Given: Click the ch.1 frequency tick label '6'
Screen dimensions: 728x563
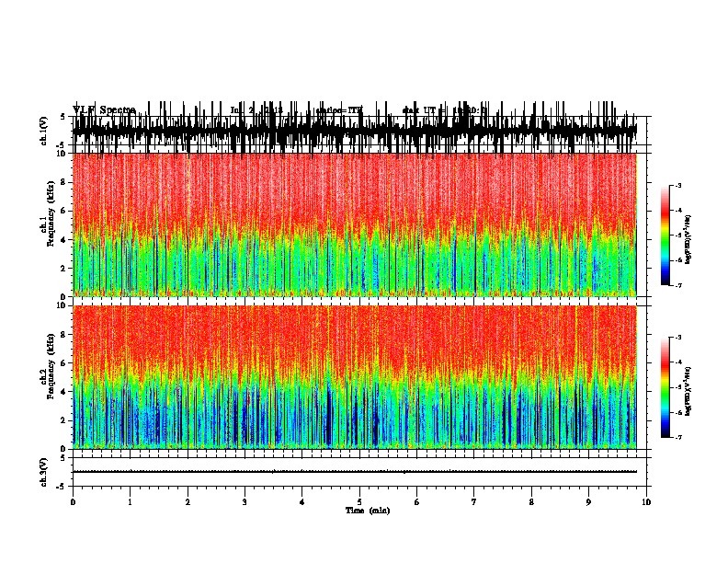Looking at the screenshot, I should [64, 211].
